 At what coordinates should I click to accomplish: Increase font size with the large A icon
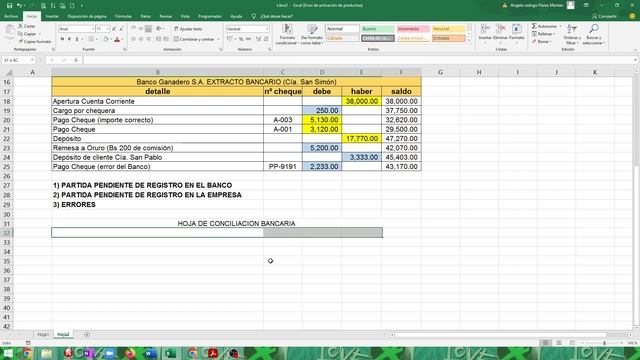(114, 29)
